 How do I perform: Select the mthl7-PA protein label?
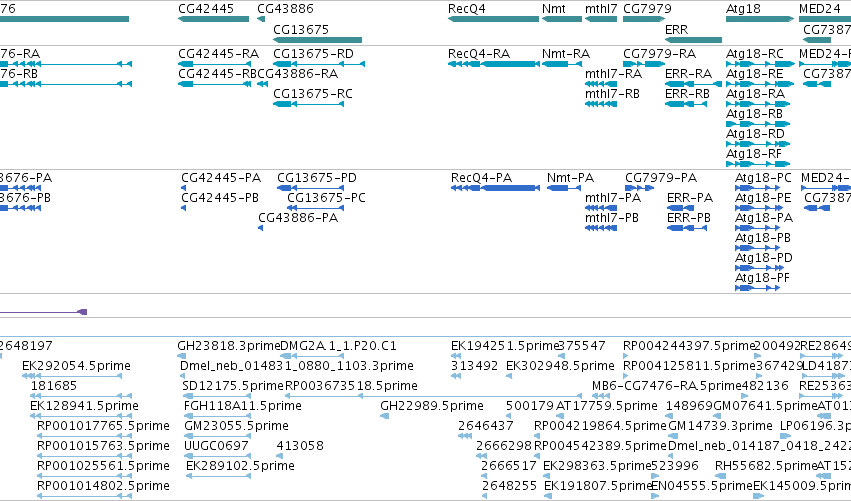click(613, 198)
